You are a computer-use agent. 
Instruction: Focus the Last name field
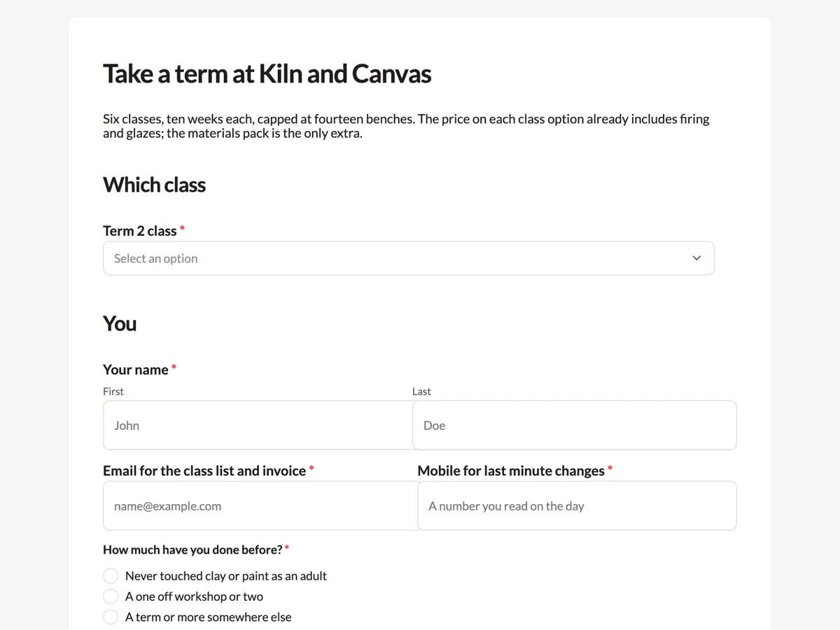pos(574,425)
